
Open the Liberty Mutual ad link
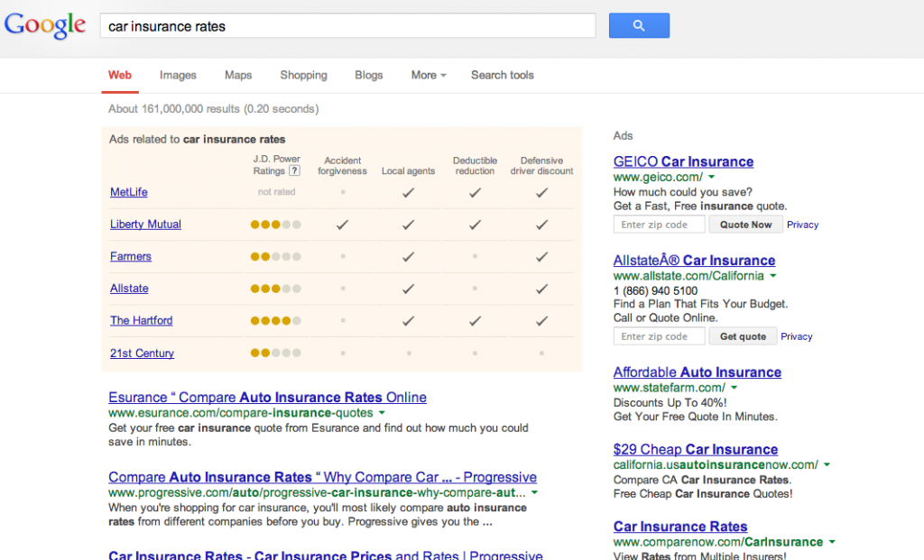pos(145,225)
